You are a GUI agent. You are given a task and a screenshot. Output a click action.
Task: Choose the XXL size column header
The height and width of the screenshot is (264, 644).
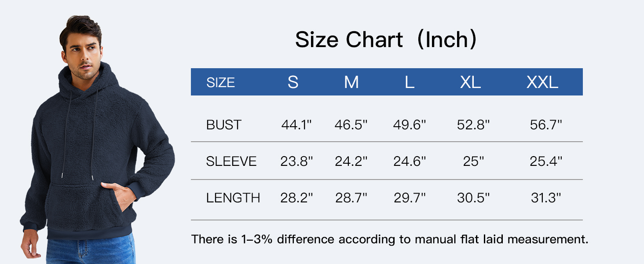542,82
